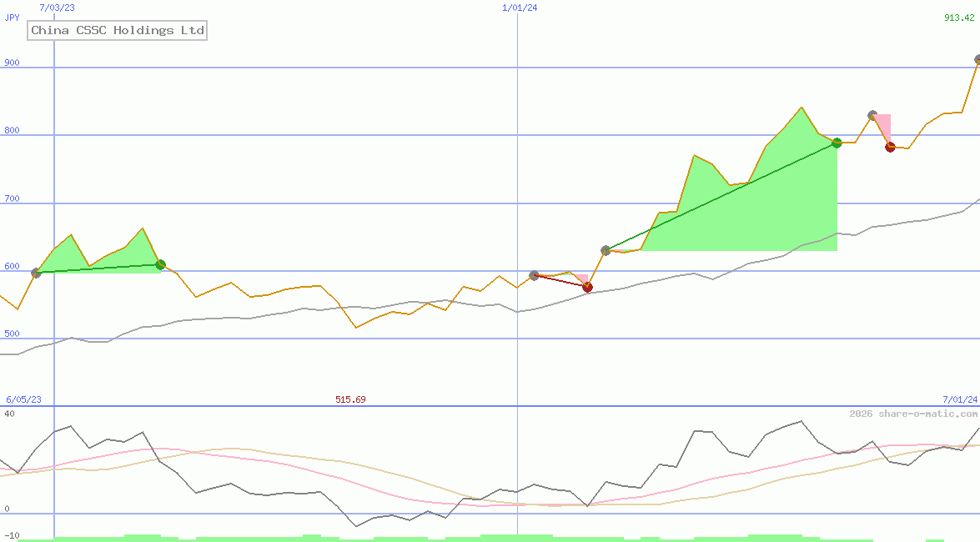Click the 800 price axis label
The width and height of the screenshot is (980, 542).
pyautogui.click(x=12, y=131)
